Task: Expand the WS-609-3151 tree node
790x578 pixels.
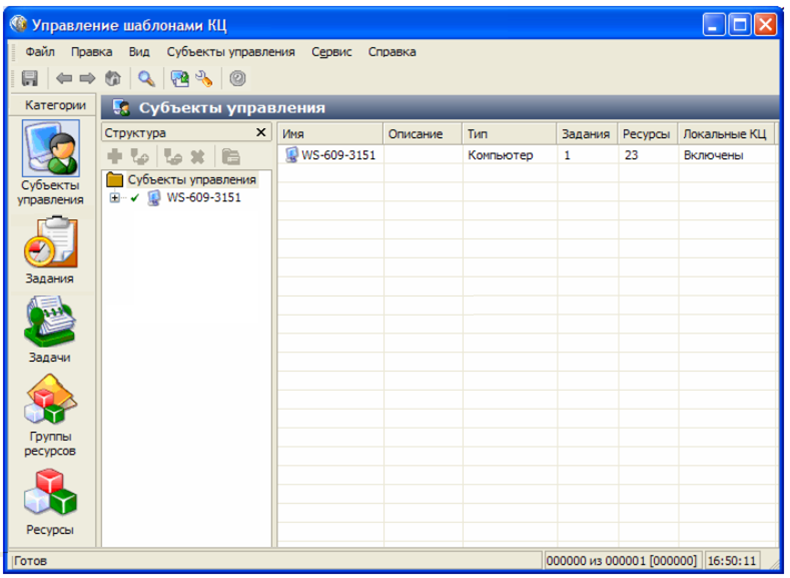Action: click(x=115, y=198)
